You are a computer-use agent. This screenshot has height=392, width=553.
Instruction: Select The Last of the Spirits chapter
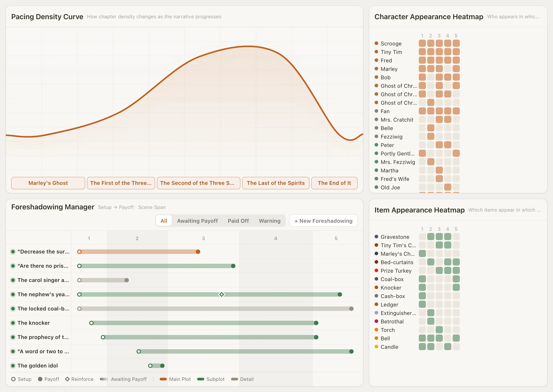coord(276,183)
